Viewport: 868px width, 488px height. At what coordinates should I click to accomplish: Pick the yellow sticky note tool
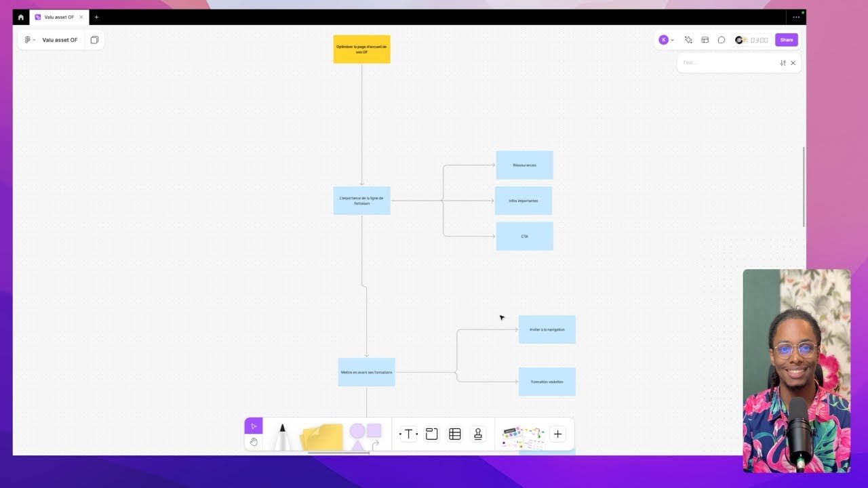tap(322, 437)
